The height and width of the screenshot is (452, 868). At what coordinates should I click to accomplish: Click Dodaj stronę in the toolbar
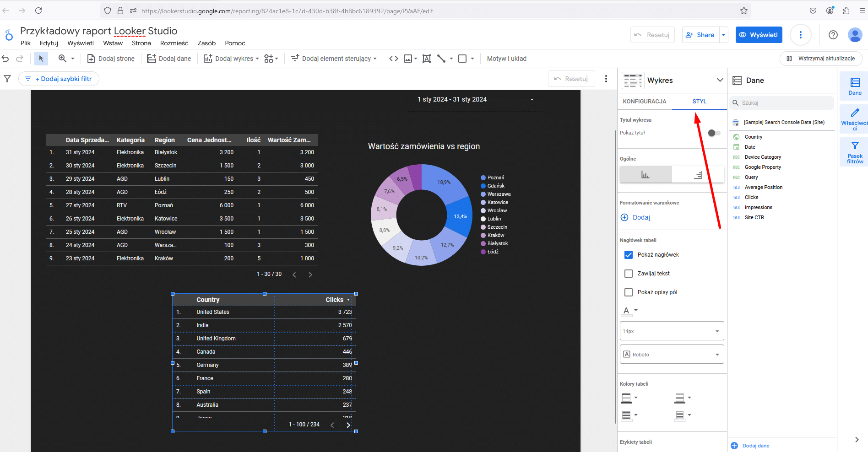[111, 59]
